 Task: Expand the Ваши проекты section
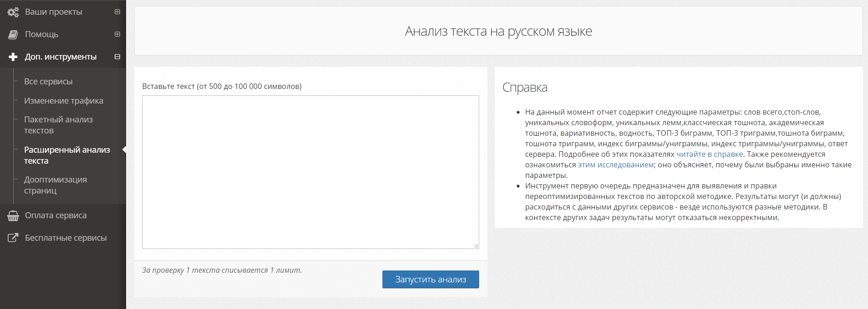click(117, 12)
